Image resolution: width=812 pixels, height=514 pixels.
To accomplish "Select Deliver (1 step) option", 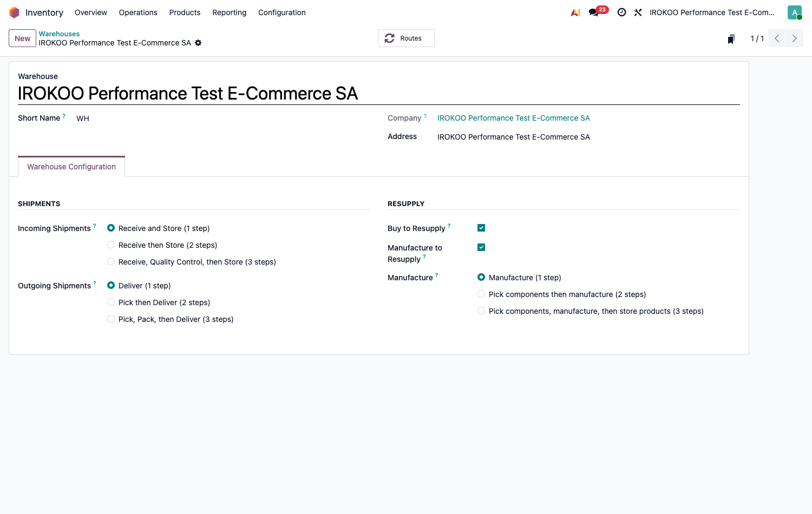I will (x=111, y=286).
